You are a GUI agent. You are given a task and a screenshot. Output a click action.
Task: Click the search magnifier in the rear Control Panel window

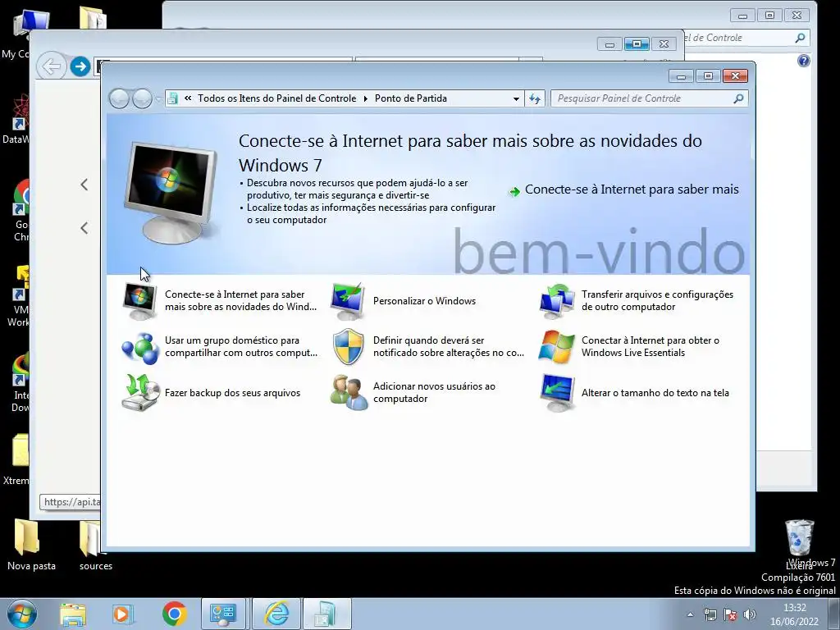[x=800, y=38]
